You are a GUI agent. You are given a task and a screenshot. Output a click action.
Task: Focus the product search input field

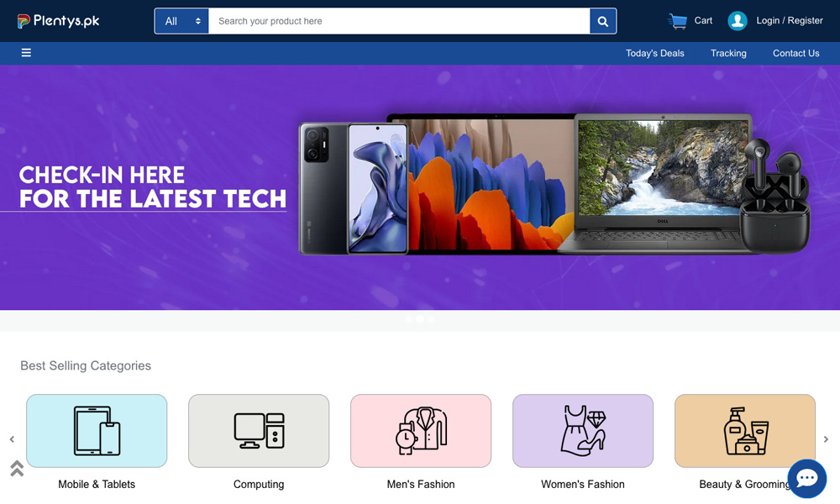399,21
